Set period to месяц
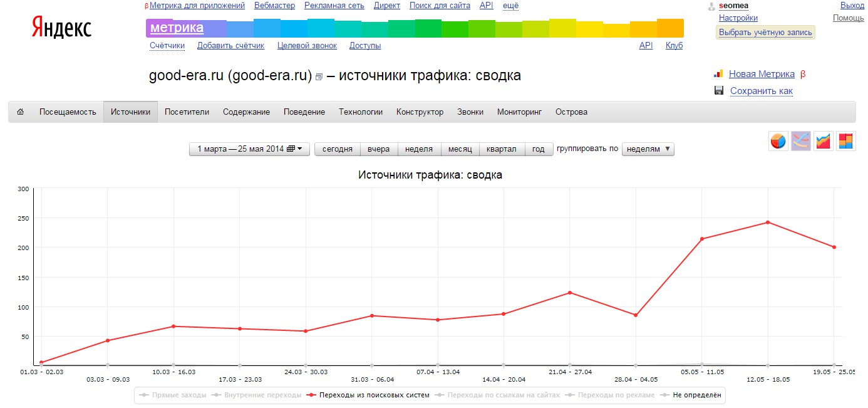This screenshot has width=868, height=408. pyautogui.click(x=460, y=149)
